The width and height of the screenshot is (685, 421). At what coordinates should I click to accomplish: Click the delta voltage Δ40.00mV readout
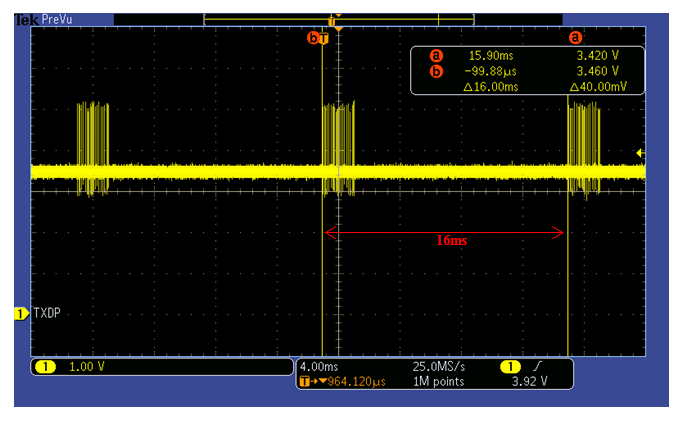point(598,87)
